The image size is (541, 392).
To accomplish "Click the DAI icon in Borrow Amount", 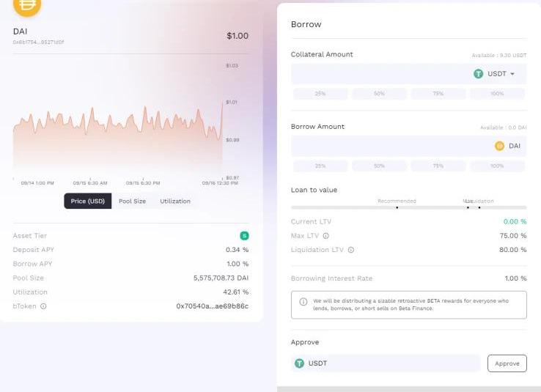I will (500, 146).
